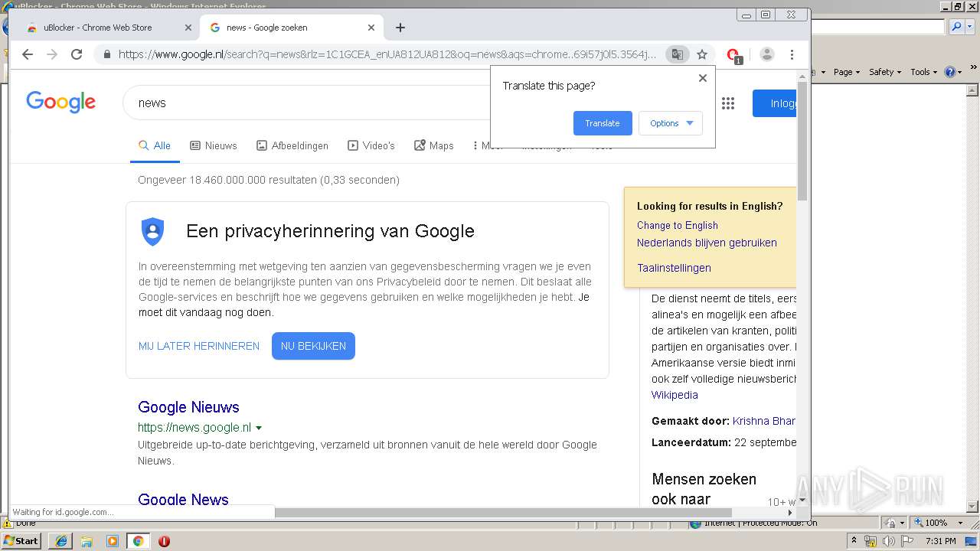Expand the translate Options dropdown
Screen dimensions: 980x551
coord(671,123)
